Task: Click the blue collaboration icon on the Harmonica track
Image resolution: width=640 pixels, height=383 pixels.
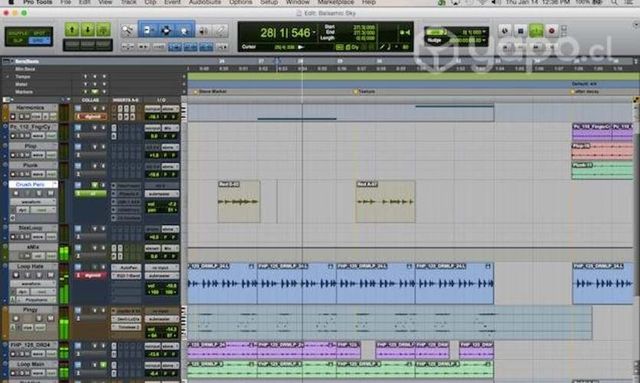Action: 78,109
